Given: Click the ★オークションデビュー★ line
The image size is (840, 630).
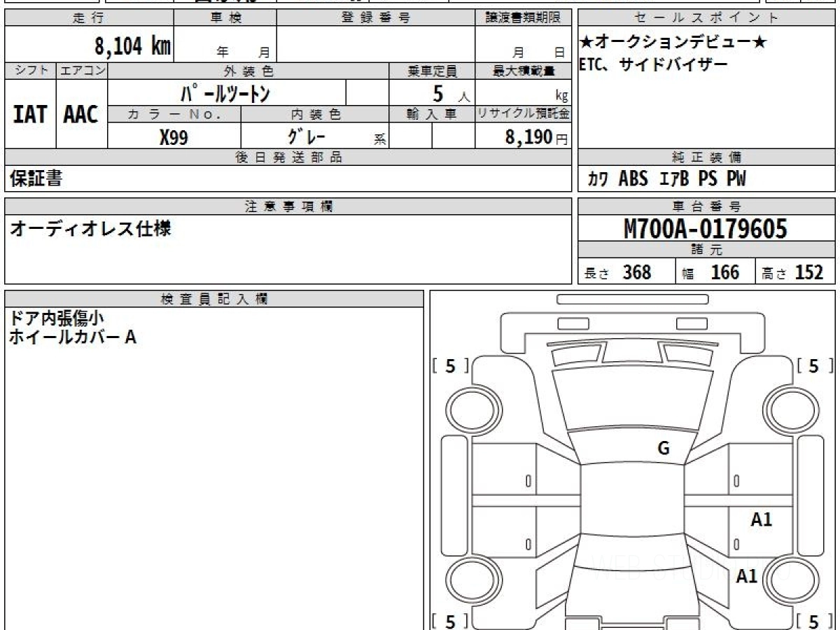Looking at the screenshot, I should click(x=673, y=43).
